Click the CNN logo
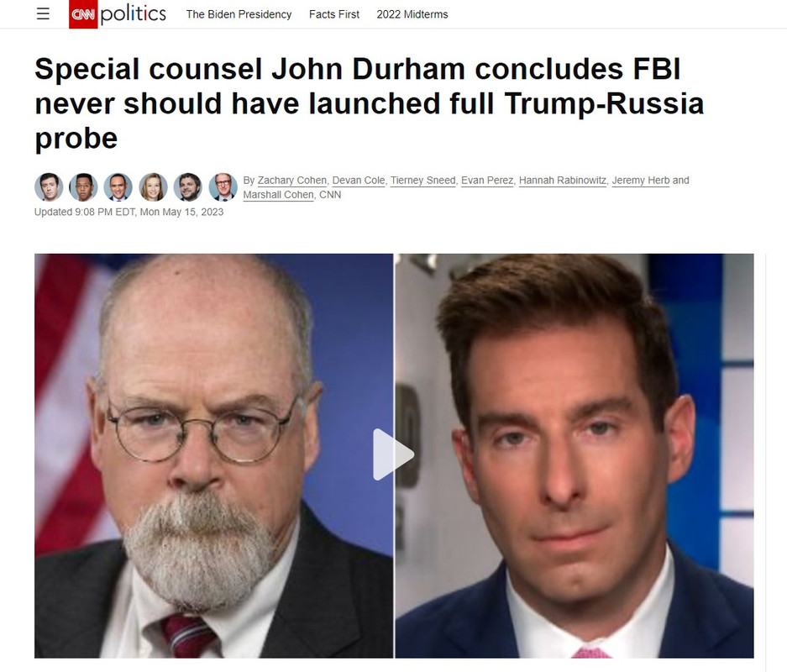 click(x=83, y=14)
